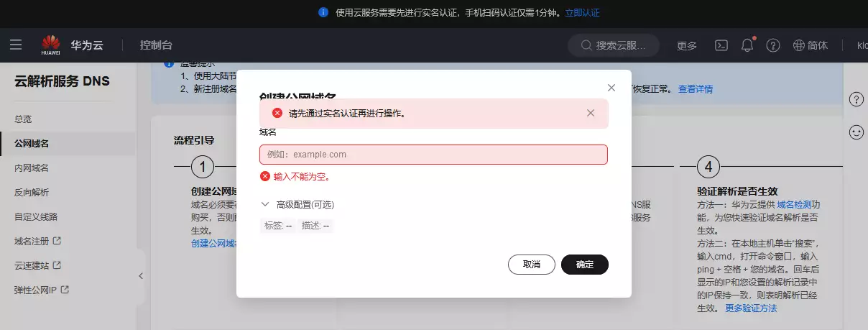
Task: Click the smiley feedback icon
Action: click(x=856, y=132)
